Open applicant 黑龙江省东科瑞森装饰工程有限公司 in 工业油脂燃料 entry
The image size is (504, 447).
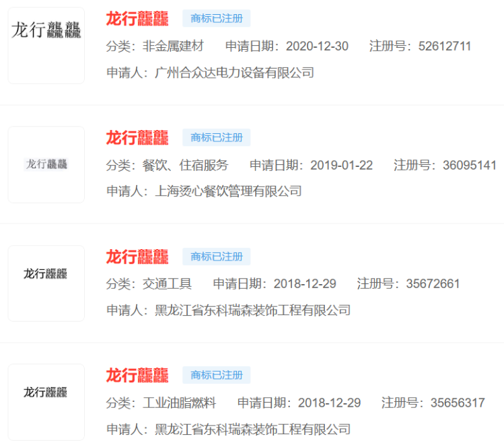click(252, 429)
